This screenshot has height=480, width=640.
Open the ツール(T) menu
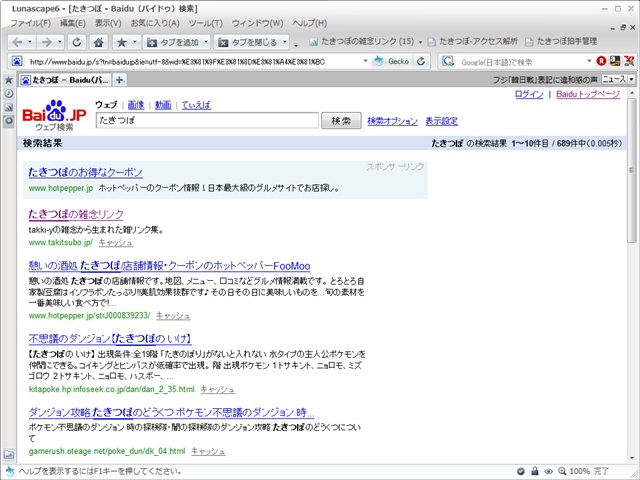point(205,23)
